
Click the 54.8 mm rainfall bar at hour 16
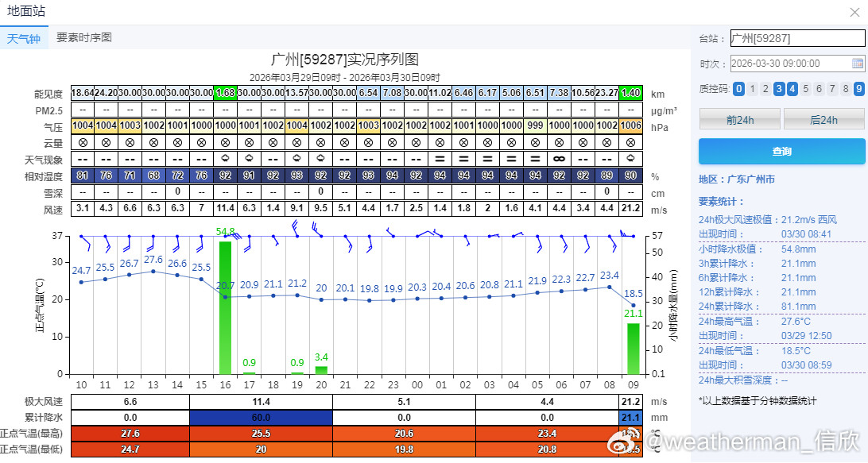point(225,308)
